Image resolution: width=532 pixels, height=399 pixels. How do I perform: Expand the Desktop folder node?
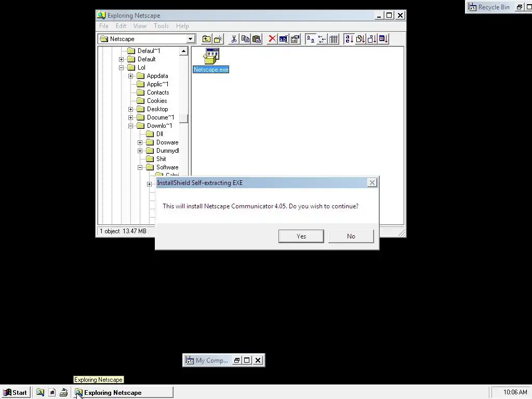click(130, 109)
